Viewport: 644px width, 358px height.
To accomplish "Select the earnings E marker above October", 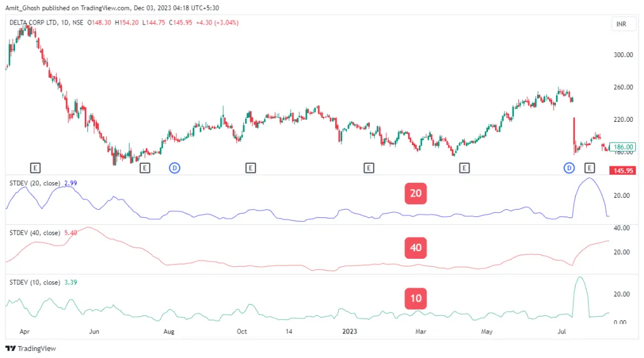I will tap(250, 168).
